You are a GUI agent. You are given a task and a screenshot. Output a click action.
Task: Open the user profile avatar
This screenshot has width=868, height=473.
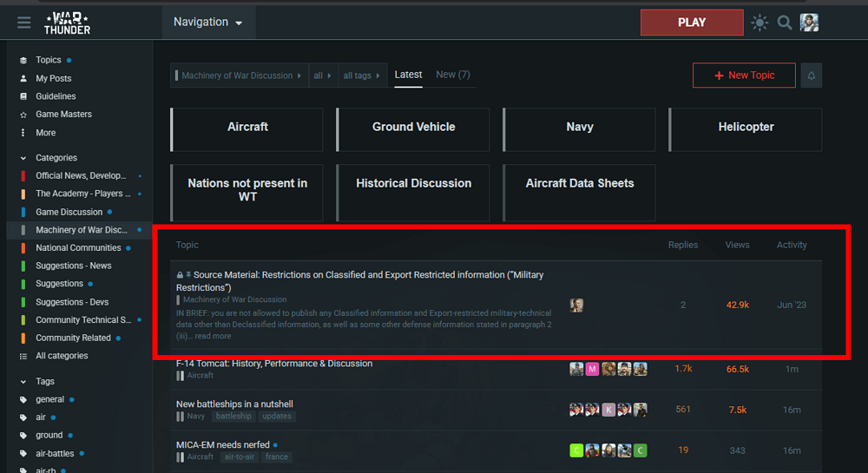pyautogui.click(x=809, y=23)
